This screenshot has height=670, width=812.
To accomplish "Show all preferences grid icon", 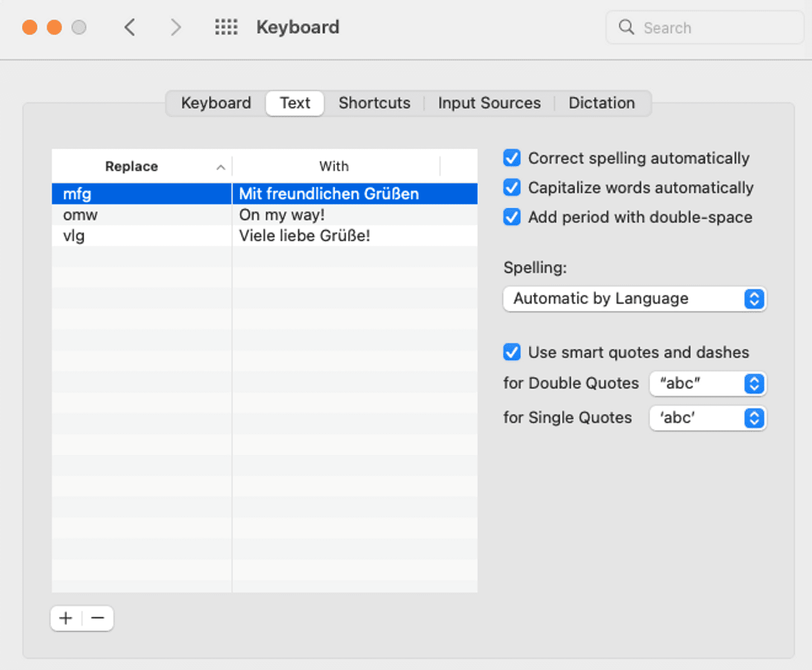I will pyautogui.click(x=226, y=27).
